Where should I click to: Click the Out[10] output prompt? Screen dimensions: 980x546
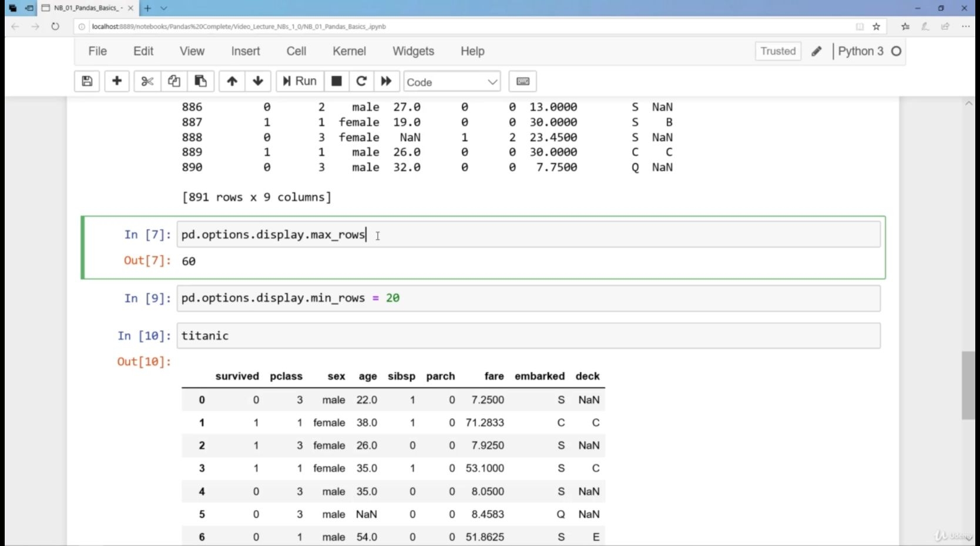(x=144, y=361)
